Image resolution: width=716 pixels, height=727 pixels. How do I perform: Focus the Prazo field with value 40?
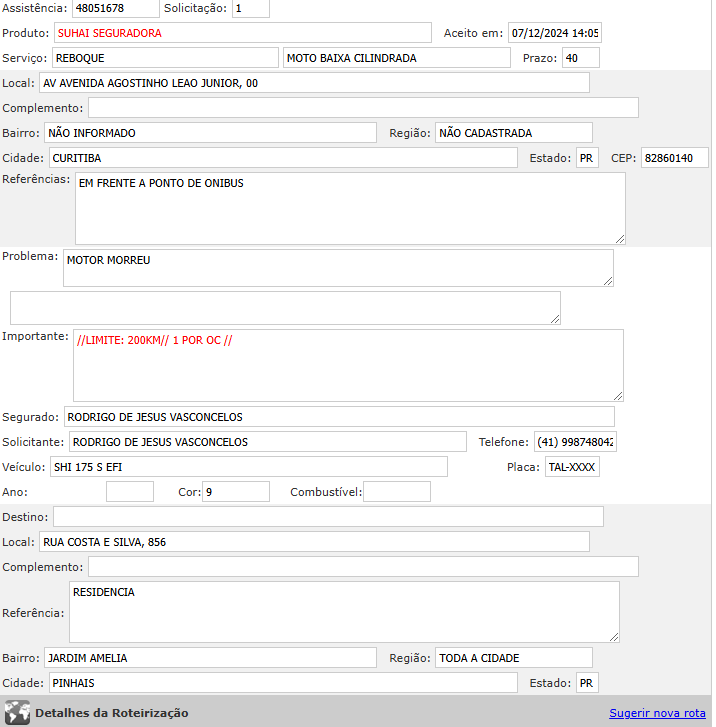click(x=580, y=58)
